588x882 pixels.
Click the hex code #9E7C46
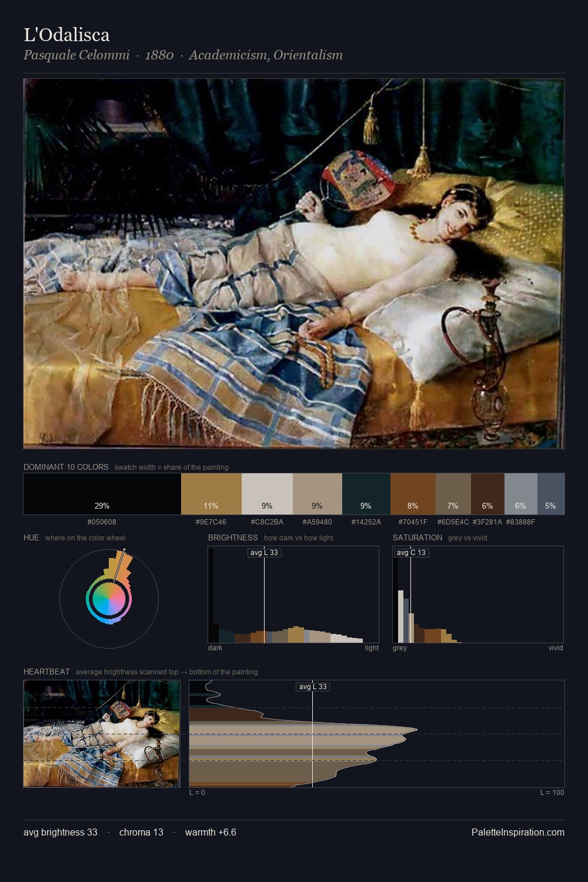(211, 522)
